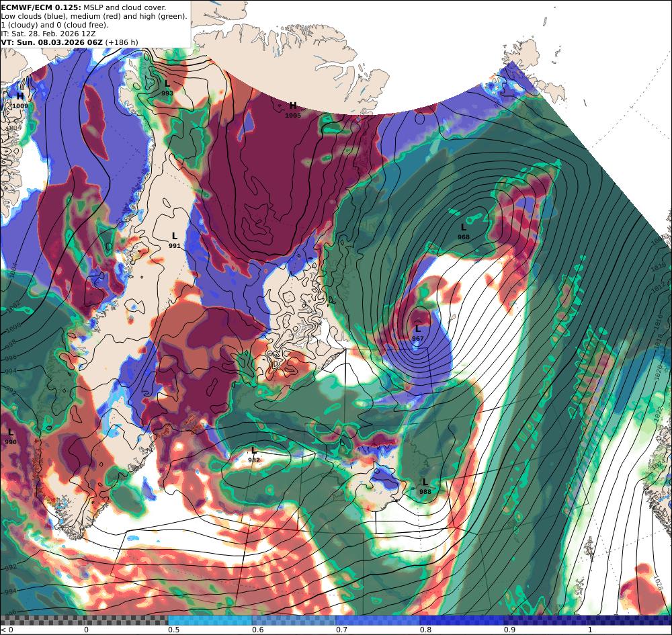Click the '1' colorbar tick label

[590, 630]
